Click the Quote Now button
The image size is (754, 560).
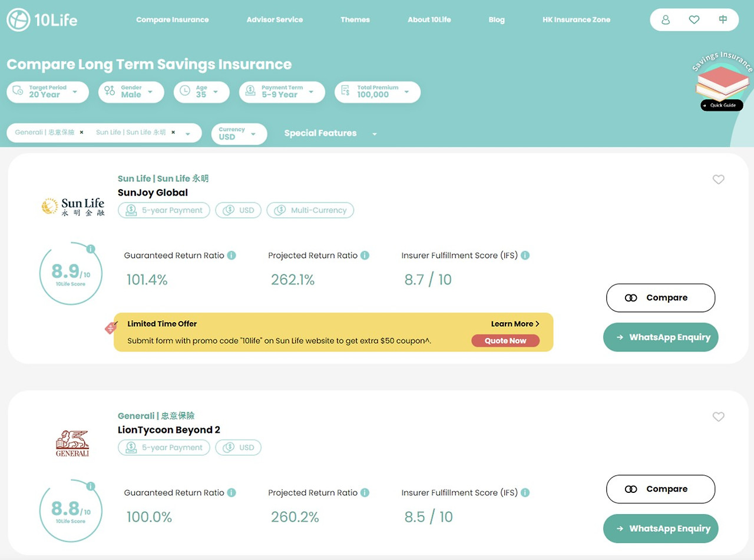tap(505, 341)
